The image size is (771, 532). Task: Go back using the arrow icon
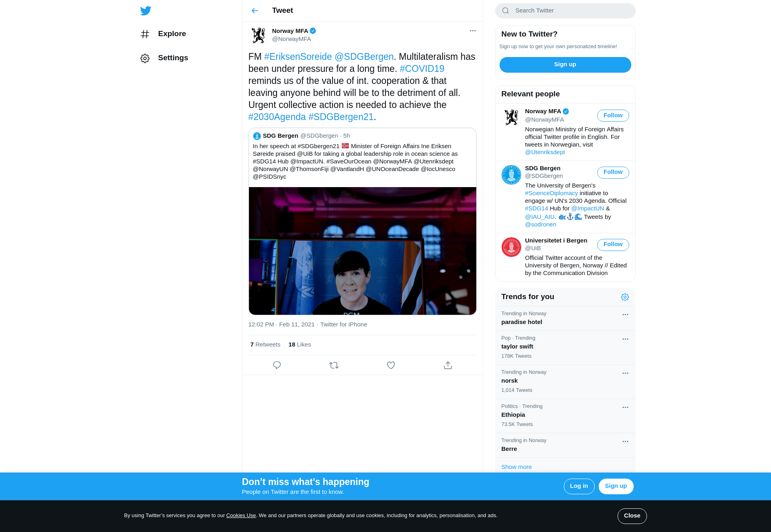coord(255,11)
